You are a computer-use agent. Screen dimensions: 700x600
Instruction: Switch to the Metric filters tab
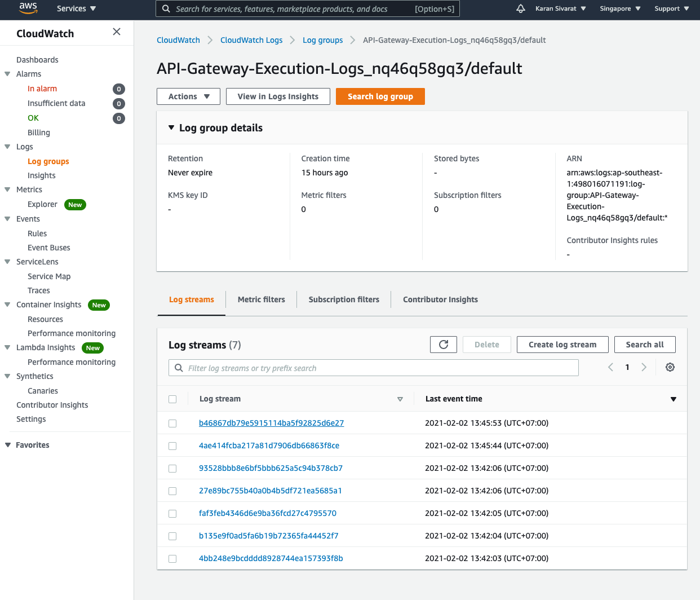[261, 299]
